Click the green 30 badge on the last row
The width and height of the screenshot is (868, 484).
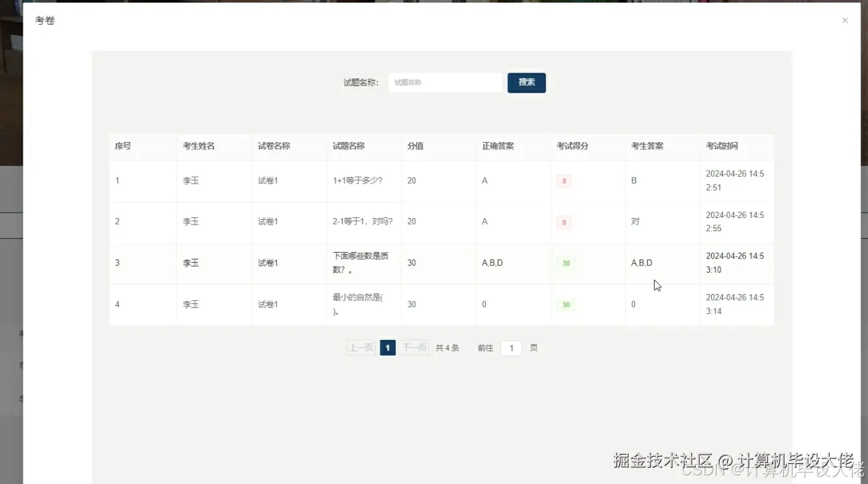pyautogui.click(x=566, y=305)
